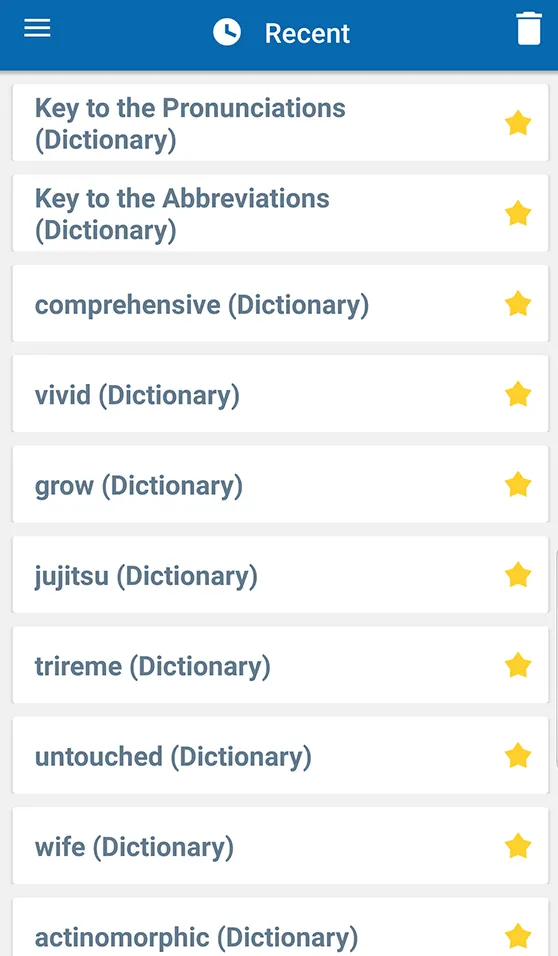Open the hamburger navigation menu
The height and width of the screenshot is (956, 558).
tap(37, 28)
